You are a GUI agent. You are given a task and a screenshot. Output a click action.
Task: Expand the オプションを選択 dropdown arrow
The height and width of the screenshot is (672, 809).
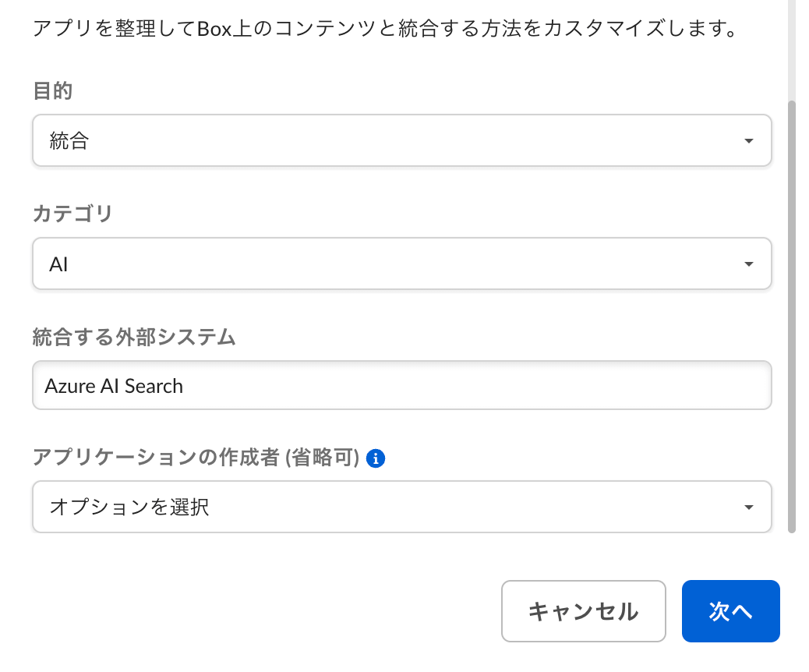click(x=748, y=508)
